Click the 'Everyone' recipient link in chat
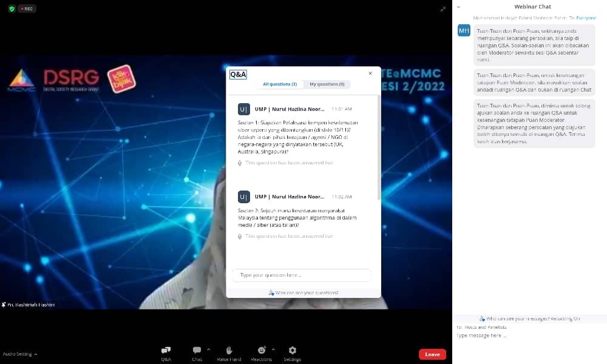Viewport: 607px width, 364px height. point(586,18)
